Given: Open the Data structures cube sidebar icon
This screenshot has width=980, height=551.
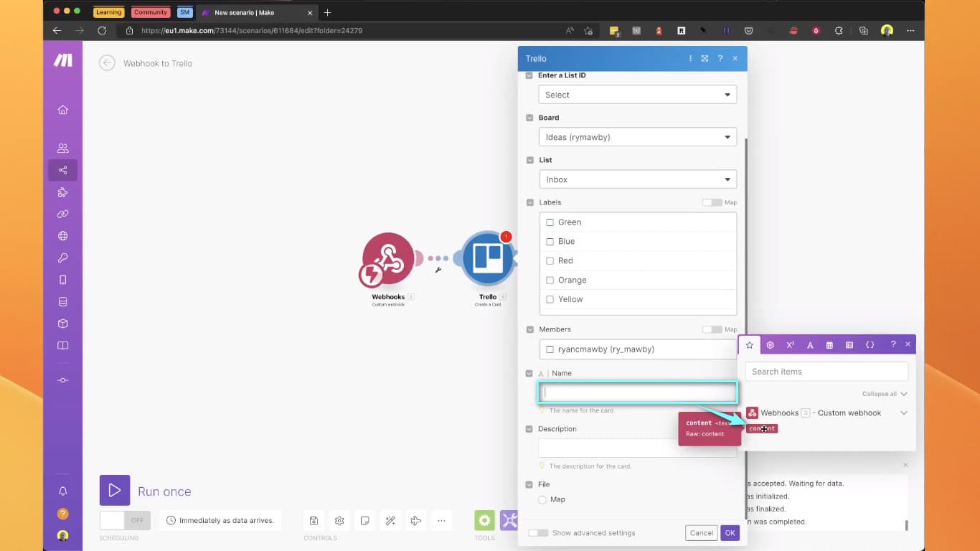Looking at the screenshot, I should [62, 324].
